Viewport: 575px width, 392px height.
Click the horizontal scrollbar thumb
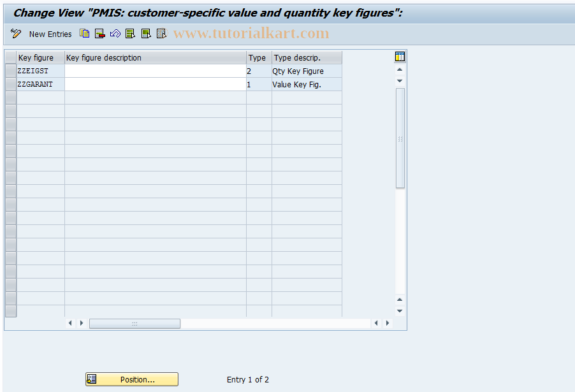tap(135, 323)
